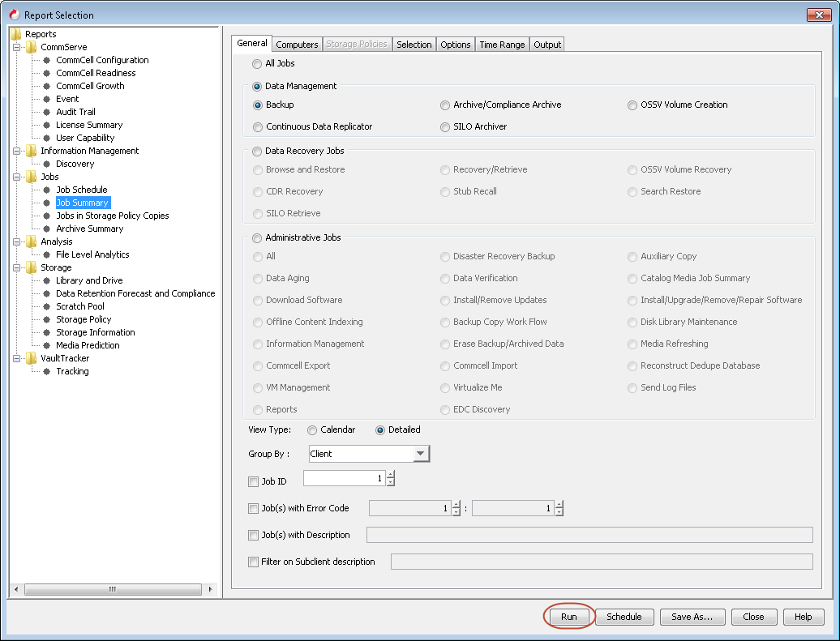Switch to the Time Range tab
The image size is (840, 641).
coord(502,45)
